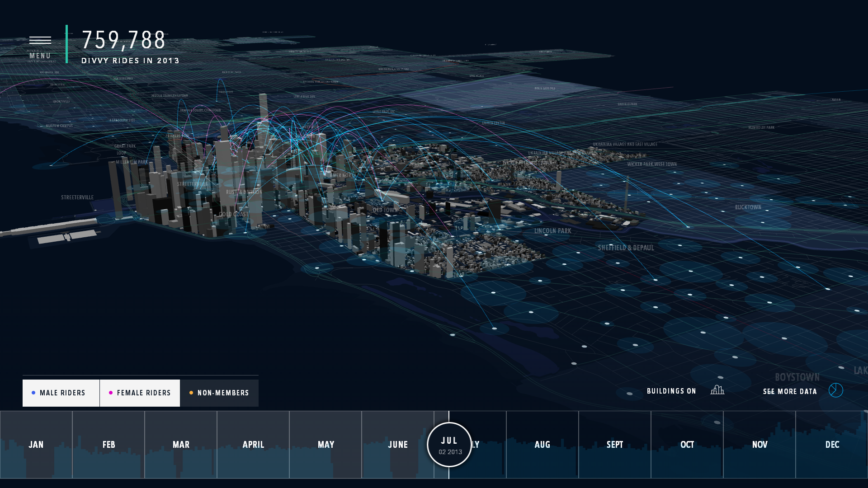Click the MENU label
This screenshot has height=488, width=868.
tap(40, 56)
